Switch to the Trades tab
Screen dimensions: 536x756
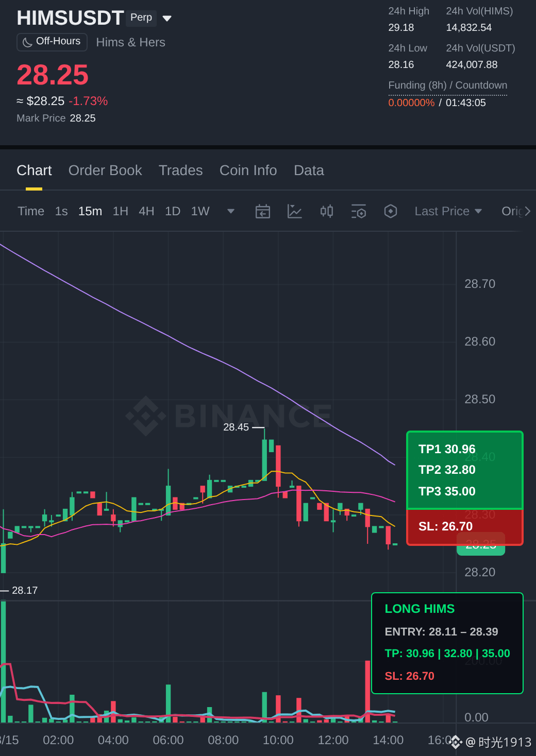181,170
